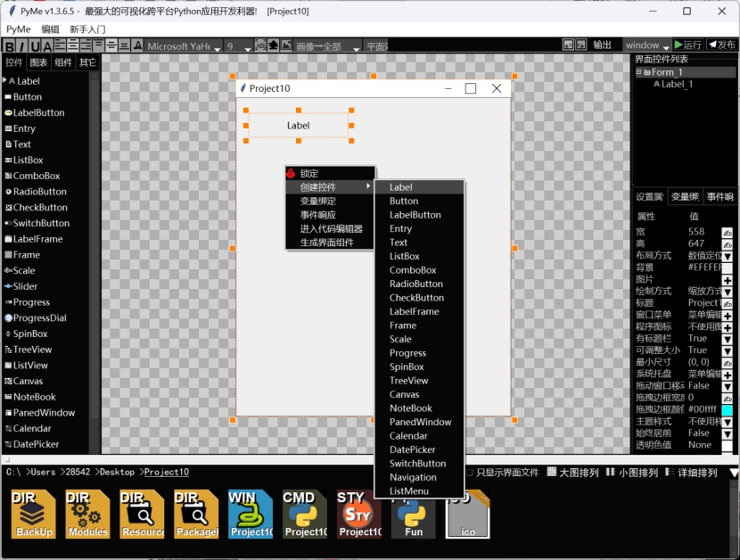The width and height of the screenshot is (740, 560).
Task: Click 变量绑定 in the context menu
Action: click(x=330, y=202)
